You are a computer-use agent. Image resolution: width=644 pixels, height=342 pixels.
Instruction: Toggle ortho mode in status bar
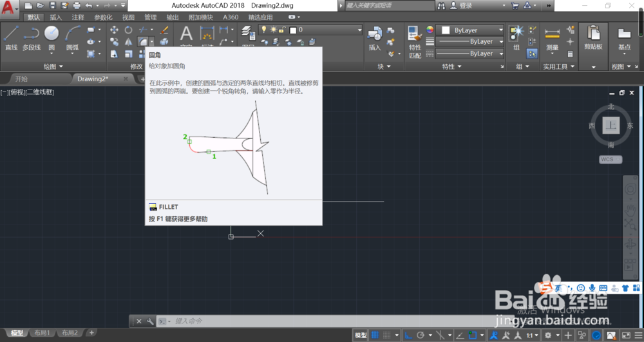pyautogui.click(x=409, y=336)
